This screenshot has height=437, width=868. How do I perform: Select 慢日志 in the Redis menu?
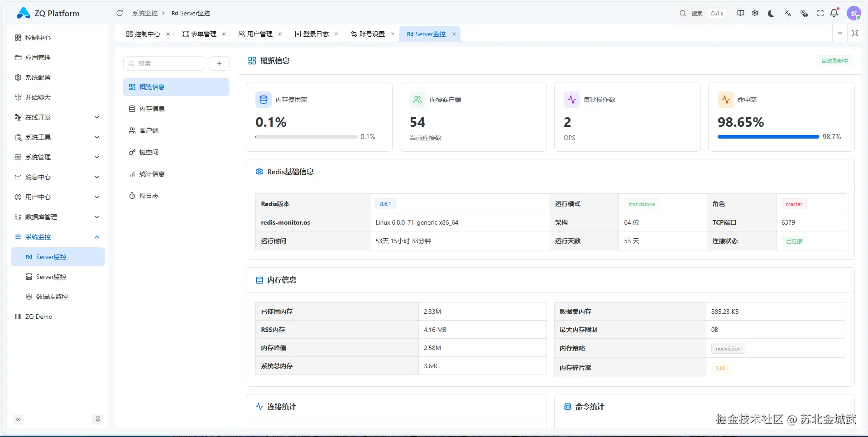tap(176, 196)
